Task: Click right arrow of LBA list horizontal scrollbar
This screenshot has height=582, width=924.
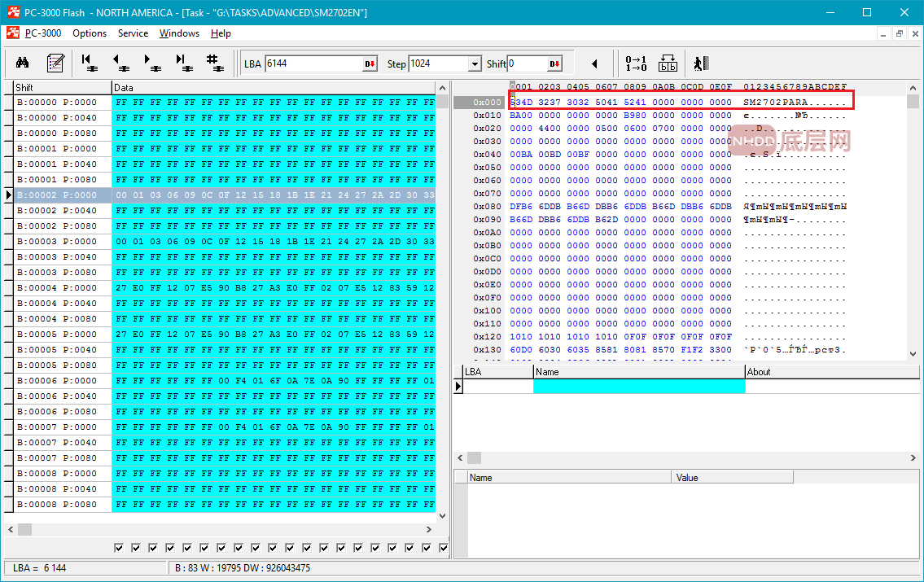Action: pyautogui.click(x=913, y=457)
